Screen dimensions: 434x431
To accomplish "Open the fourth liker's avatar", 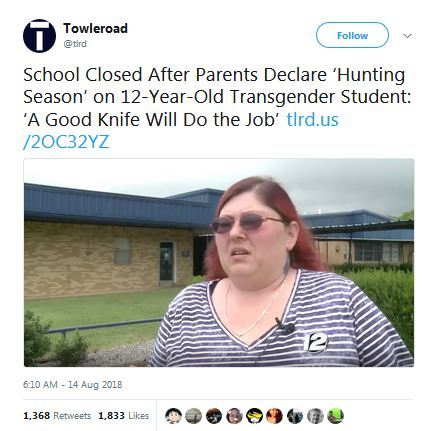I will coord(234,416).
